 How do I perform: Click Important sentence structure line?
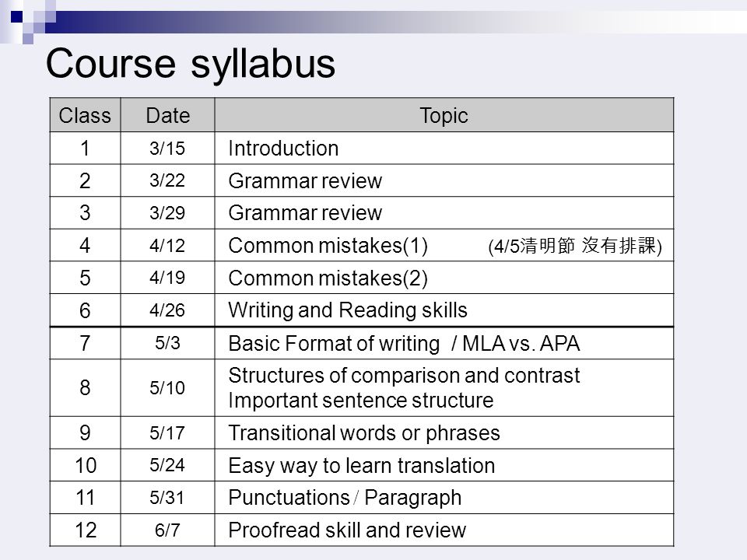tap(360, 400)
